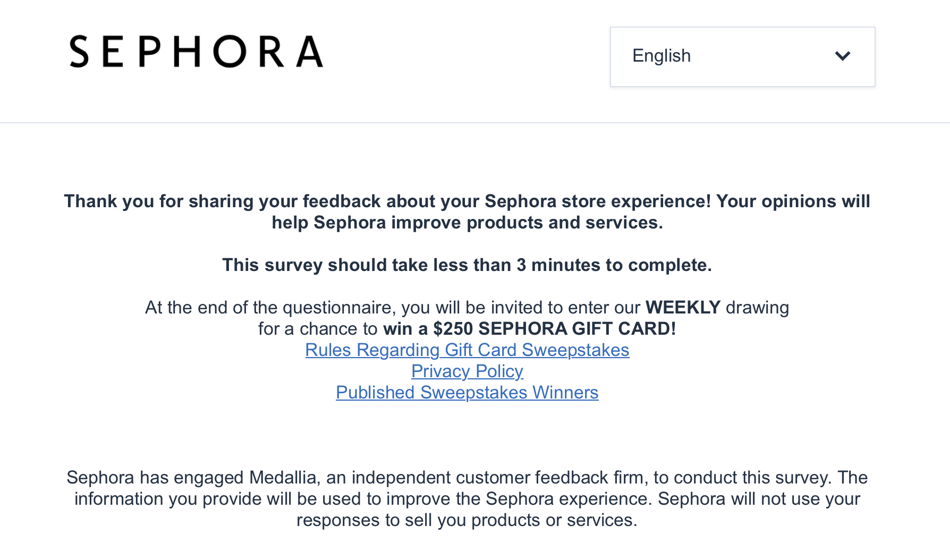950x560 pixels.
Task: Click the WEEKLY drawing bold text
Action: 682,307
